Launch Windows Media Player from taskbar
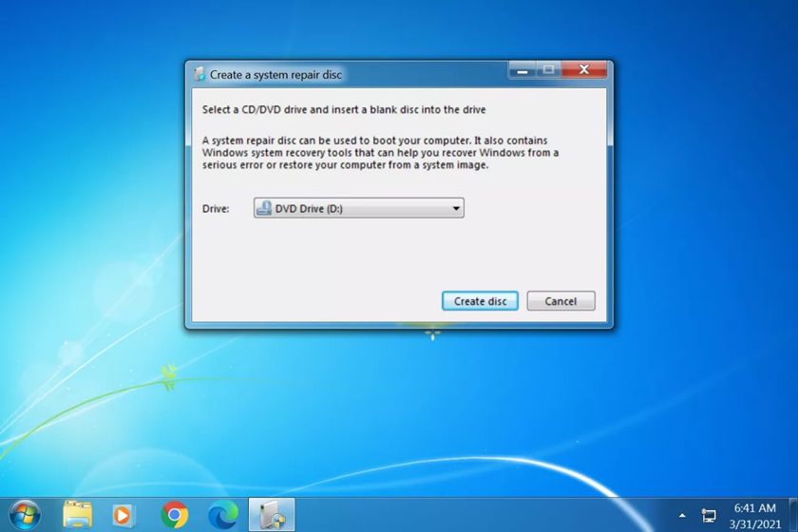This screenshot has height=532, width=798. (x=123, y=515)
